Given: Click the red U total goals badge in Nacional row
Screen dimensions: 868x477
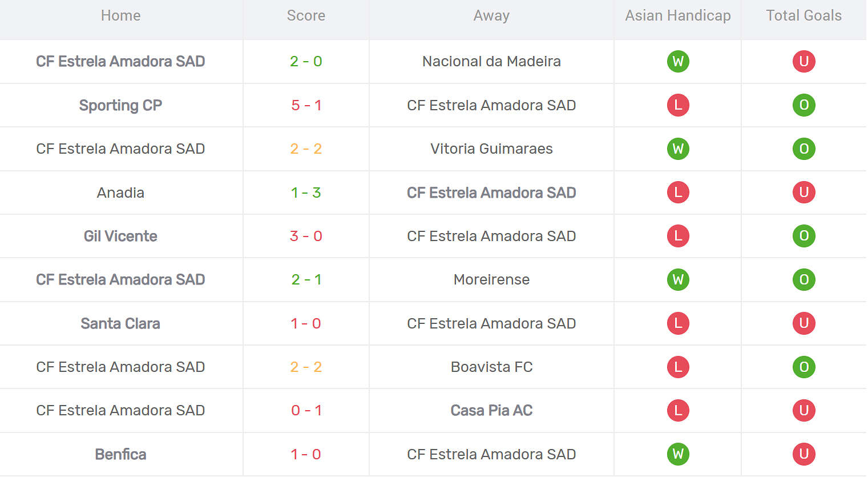Looking at the screenshot, I should pos(804,61).
